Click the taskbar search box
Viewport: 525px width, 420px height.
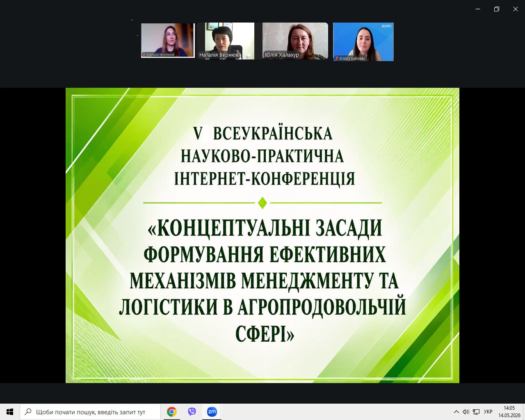click(90, 412)
